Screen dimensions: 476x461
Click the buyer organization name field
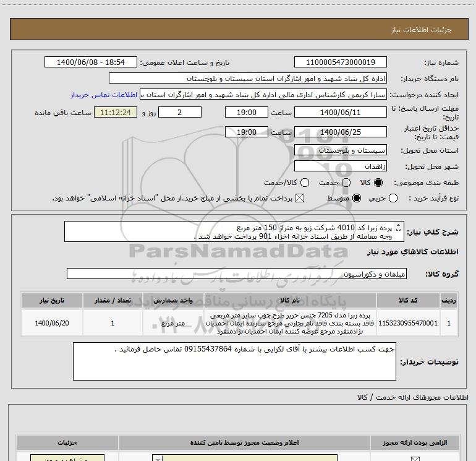point(248,78)
